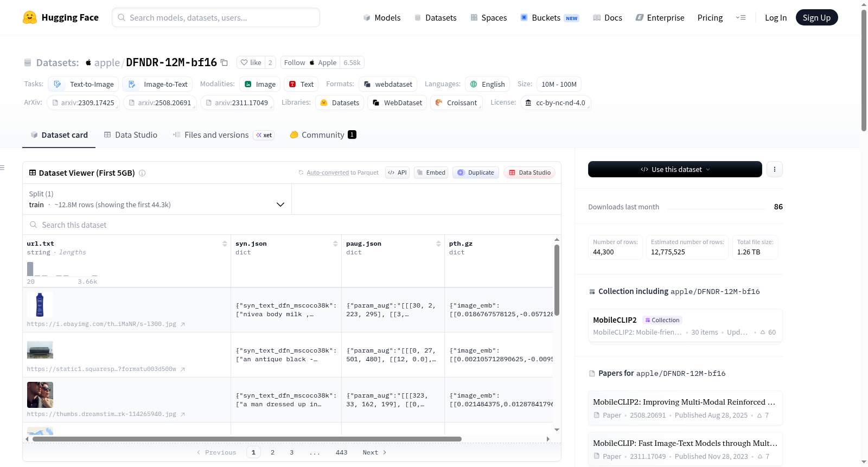
Task: Open the dreamstime URL external link icon
Action: 183,414
